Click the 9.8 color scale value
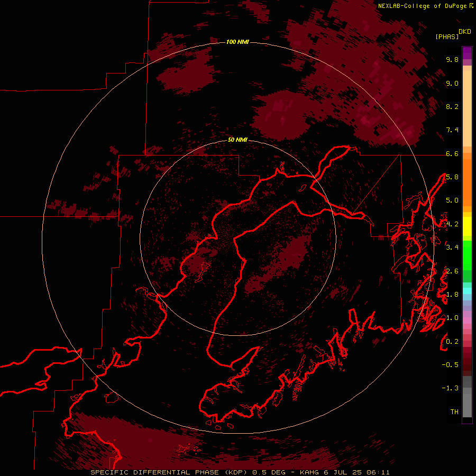 452,59
